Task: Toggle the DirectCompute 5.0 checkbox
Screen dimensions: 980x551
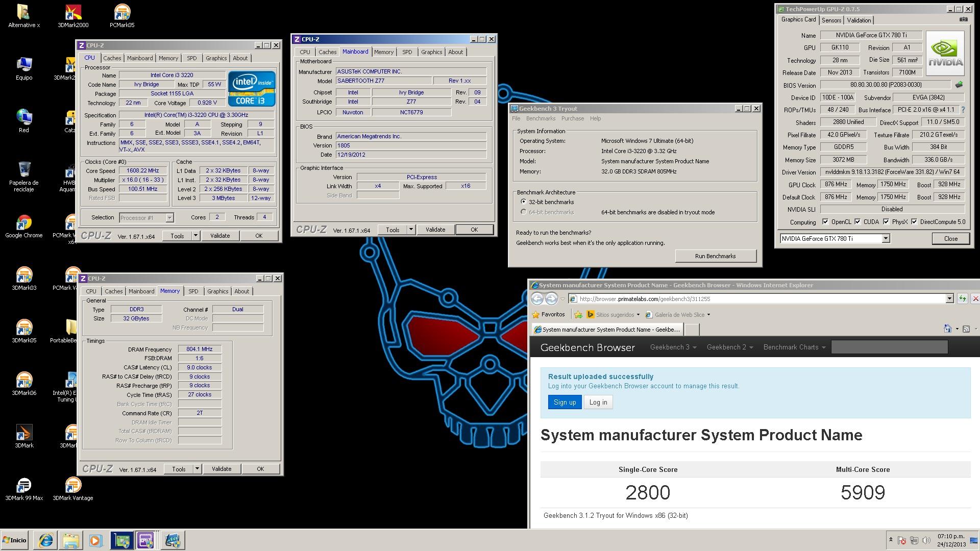Action: pyautogui.click(x=914, y=222)
